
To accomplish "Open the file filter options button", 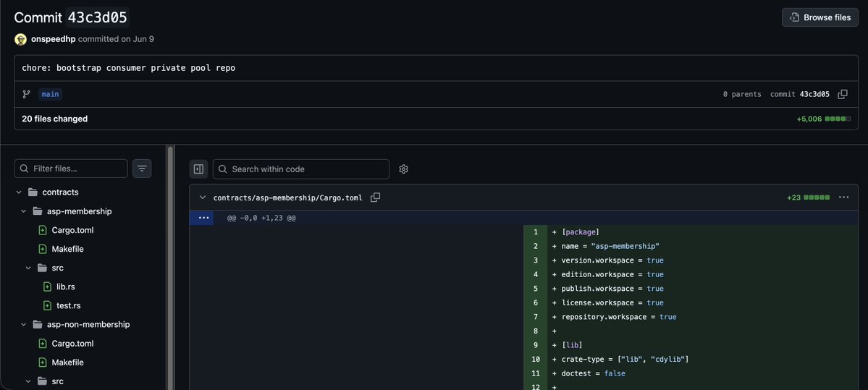I will click(142, 169).
